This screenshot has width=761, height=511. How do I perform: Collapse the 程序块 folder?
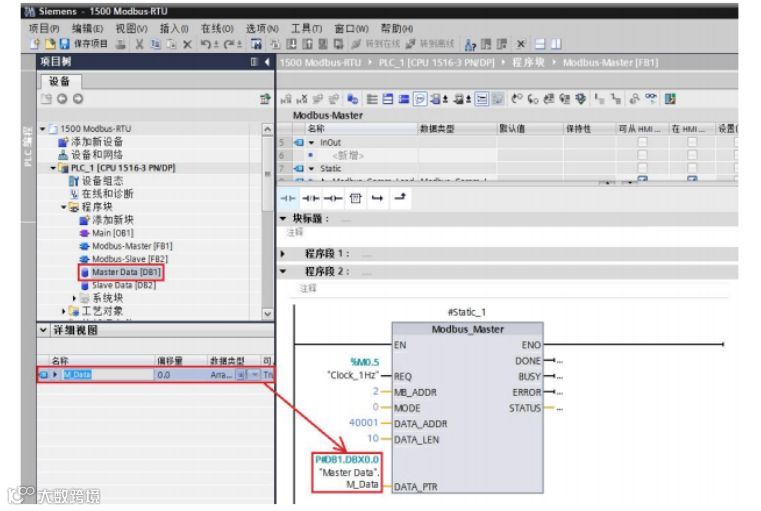(64, 207)
